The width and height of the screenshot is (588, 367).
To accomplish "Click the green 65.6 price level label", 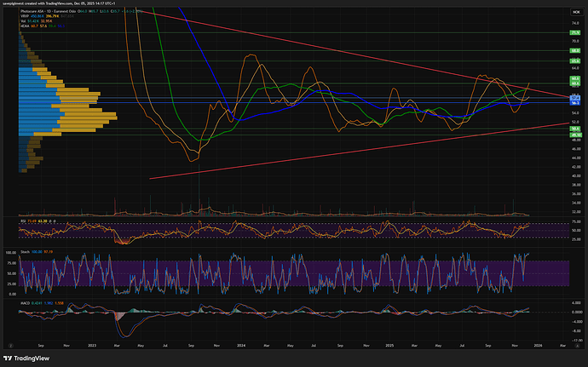I will (575, 61).
